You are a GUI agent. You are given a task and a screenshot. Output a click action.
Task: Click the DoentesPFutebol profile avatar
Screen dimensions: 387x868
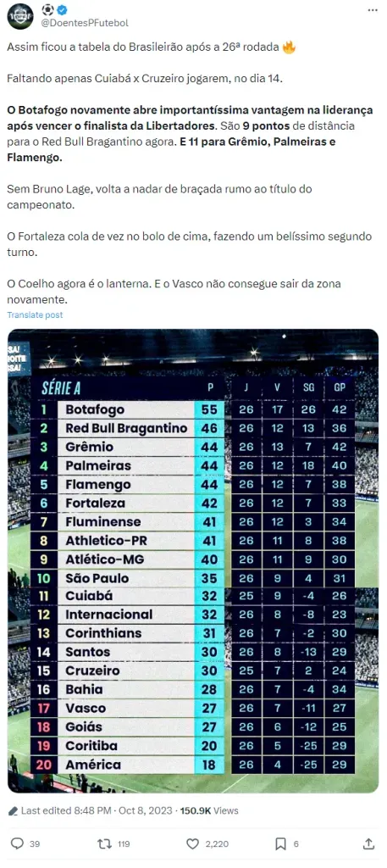tap(20, 16)
